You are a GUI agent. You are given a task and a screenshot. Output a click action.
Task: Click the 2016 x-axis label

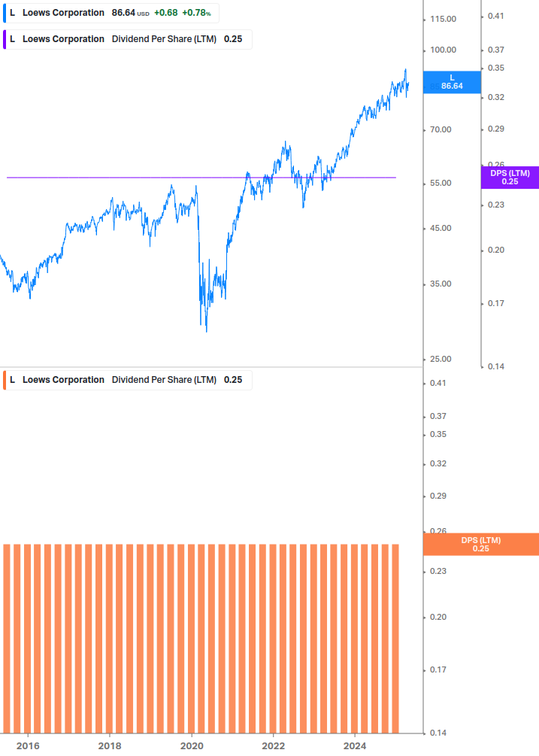[28, 746]
